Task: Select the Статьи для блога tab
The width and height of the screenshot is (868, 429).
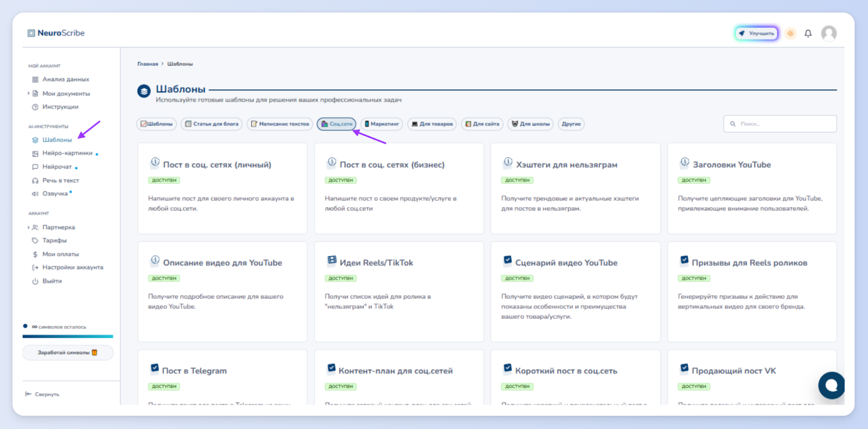Action: pyautogui.click(x=212, y=124)
